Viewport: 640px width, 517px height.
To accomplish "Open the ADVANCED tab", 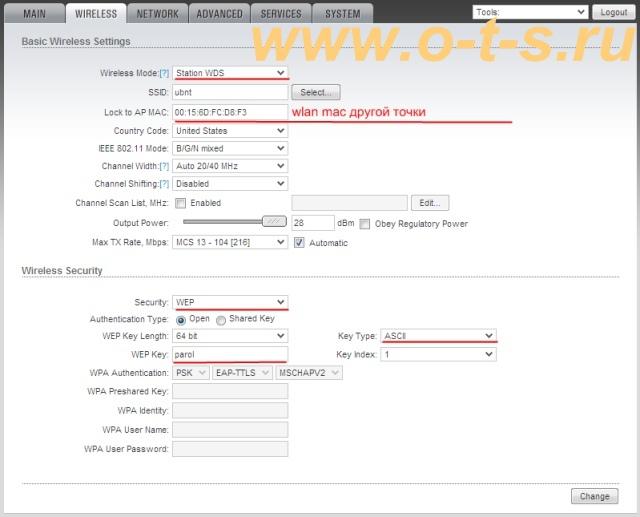I will point(219,14).
